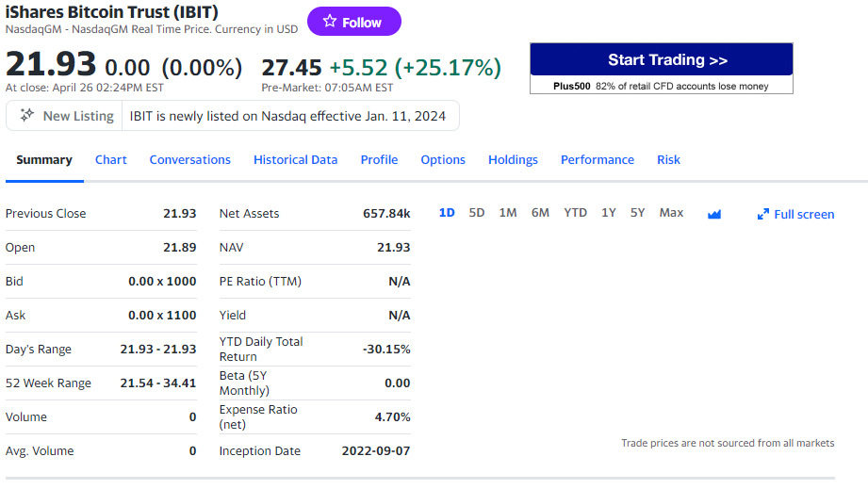Viewport: 868px width, 489px height.
Task: Click Inception Date 2022-09-07
Action: click(x=376, y=450)
